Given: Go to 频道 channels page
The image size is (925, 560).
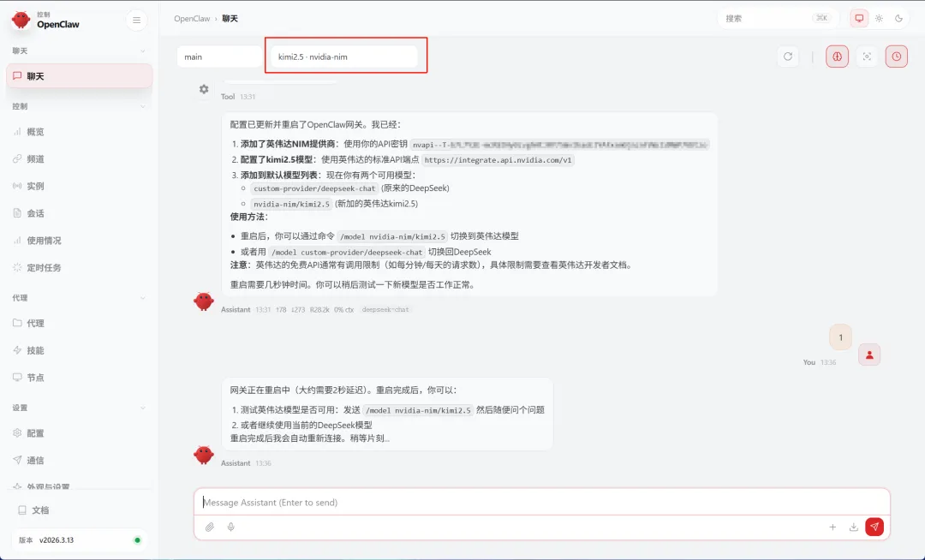Looking at the screenshot, I should [80, 158].
